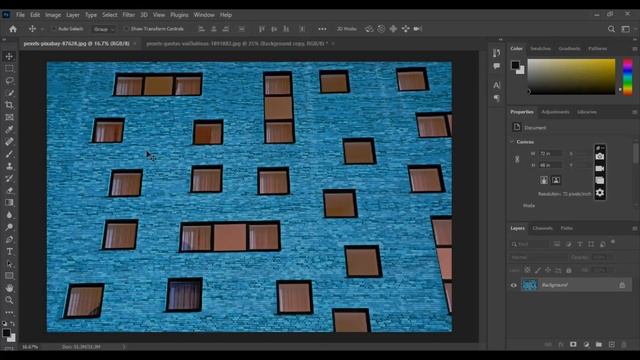The image size is (640, 360).
Task: Open the Properties panel menu
Action: (635, 112)
